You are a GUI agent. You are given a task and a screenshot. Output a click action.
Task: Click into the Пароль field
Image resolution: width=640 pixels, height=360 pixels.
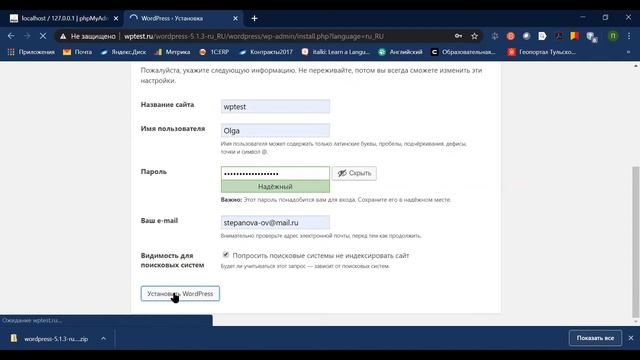(275, 173)
